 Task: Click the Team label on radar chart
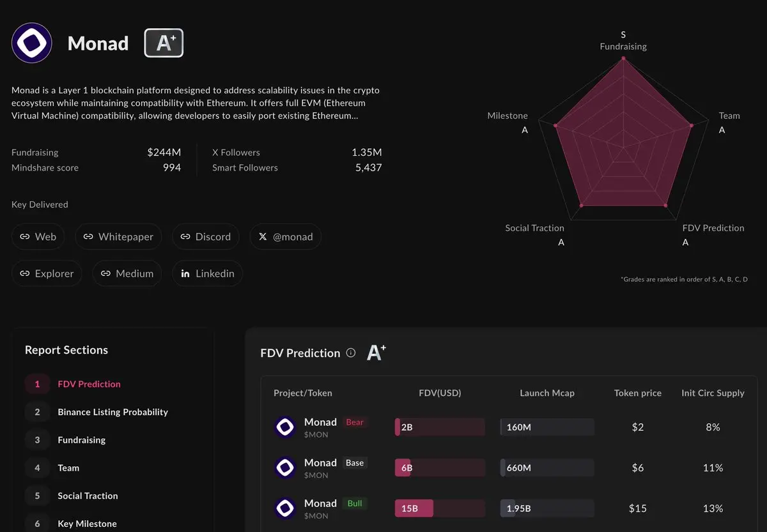pos(729,116)
